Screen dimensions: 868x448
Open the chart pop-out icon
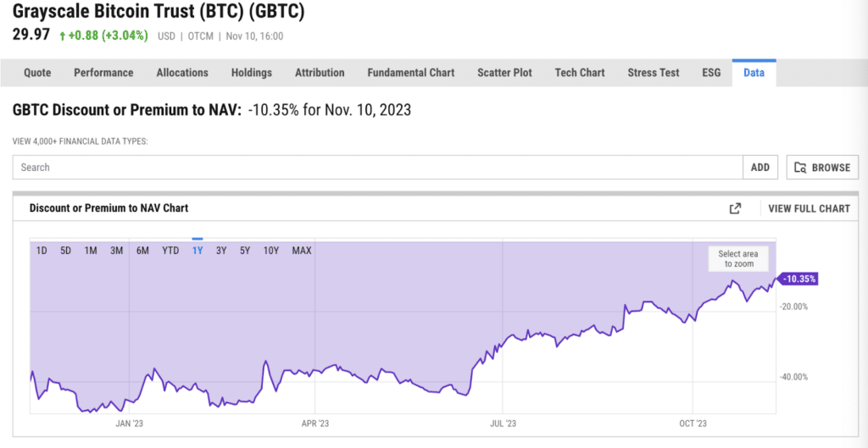[x=735, y=208]
